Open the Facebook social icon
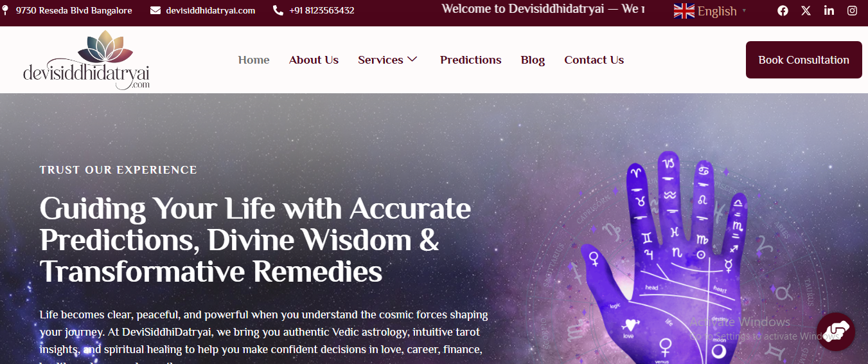This screenshot has height=364, width=868. (783, 10)
